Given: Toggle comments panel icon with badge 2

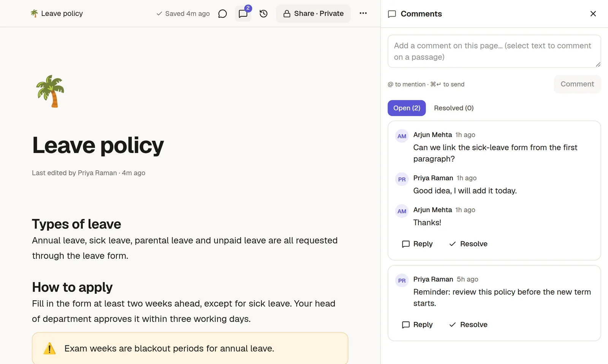Looking at the screenshot, I should coord(243,14).
